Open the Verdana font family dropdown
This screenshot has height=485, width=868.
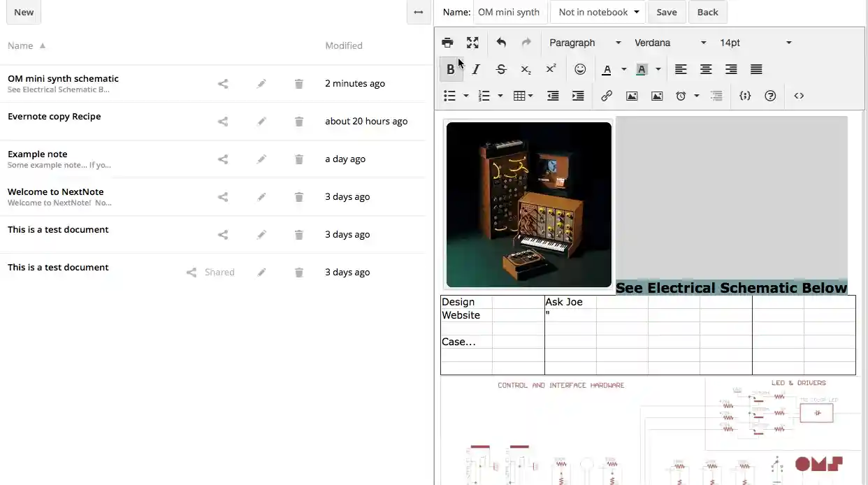click(669, 43)
